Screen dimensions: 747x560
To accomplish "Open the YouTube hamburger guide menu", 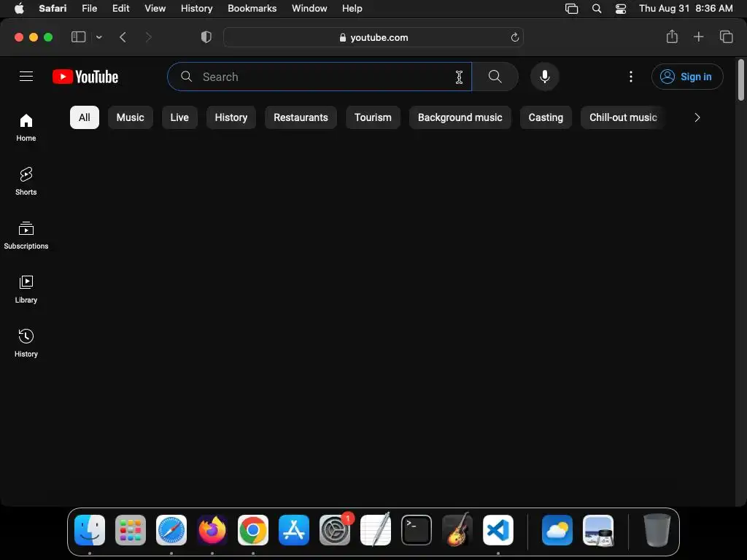I will [x=26, y=76].
